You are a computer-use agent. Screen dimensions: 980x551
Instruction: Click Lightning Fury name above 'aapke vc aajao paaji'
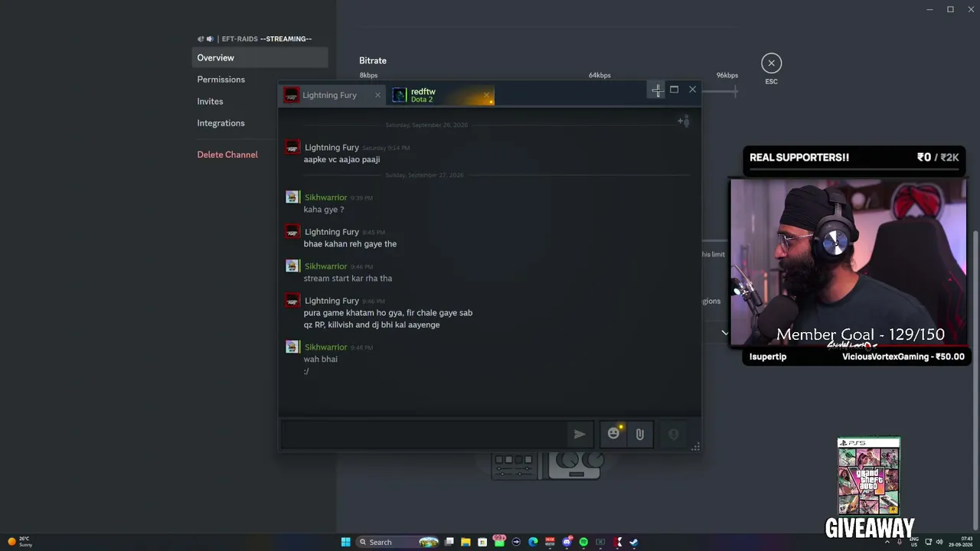pyautogui.click(x=332, y=147)
